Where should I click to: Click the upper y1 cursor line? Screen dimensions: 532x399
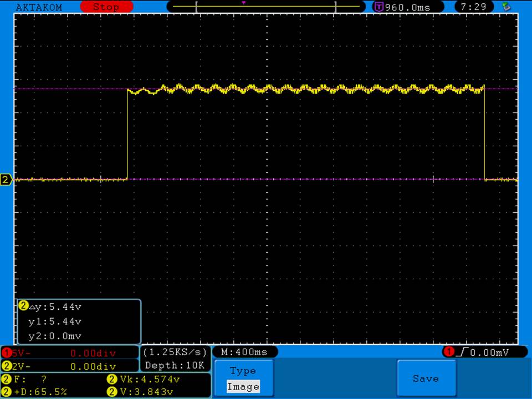point(66,89)
